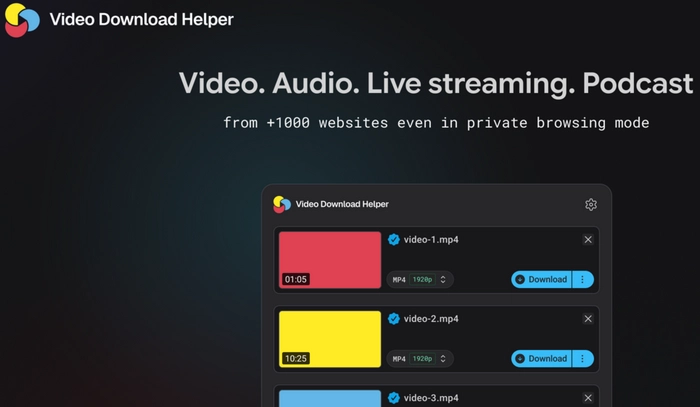The height and width of the screenshot is (407, 700).
Task: Click the headline 'Video. Audio. Live streaming. Podcast'
Action: click(x=436, y=84)
